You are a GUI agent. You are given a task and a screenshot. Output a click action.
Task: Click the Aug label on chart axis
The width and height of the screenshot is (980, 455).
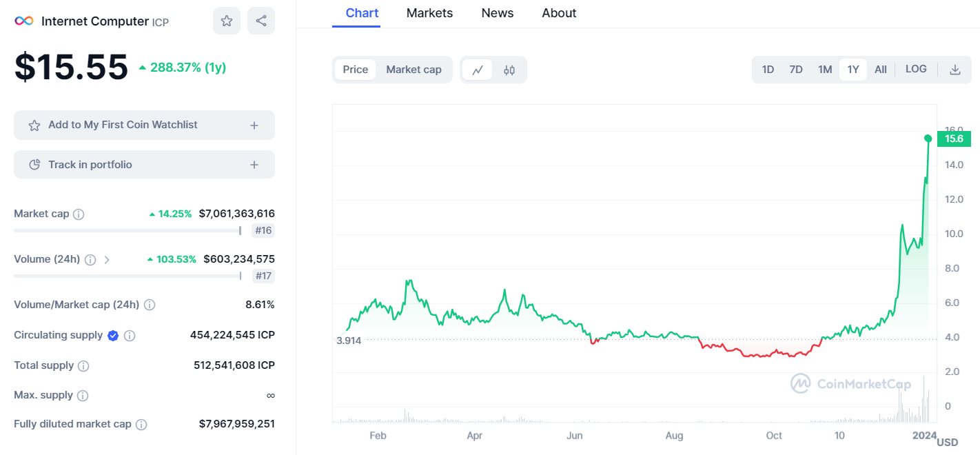pos(674,436)
